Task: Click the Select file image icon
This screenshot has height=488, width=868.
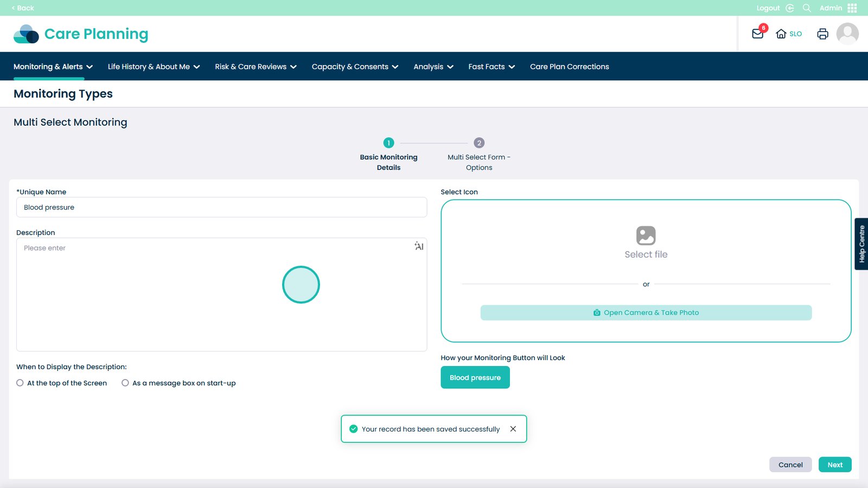Action: [x=646, y=236]
